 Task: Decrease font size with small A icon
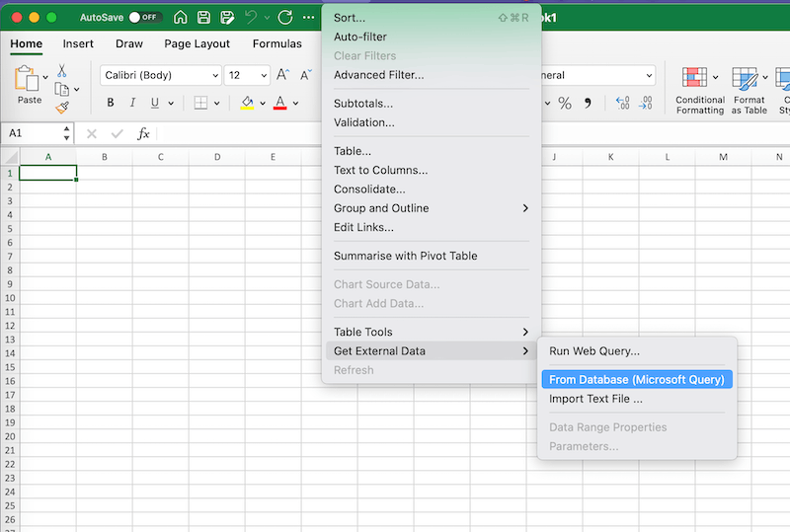pos(306,75)
